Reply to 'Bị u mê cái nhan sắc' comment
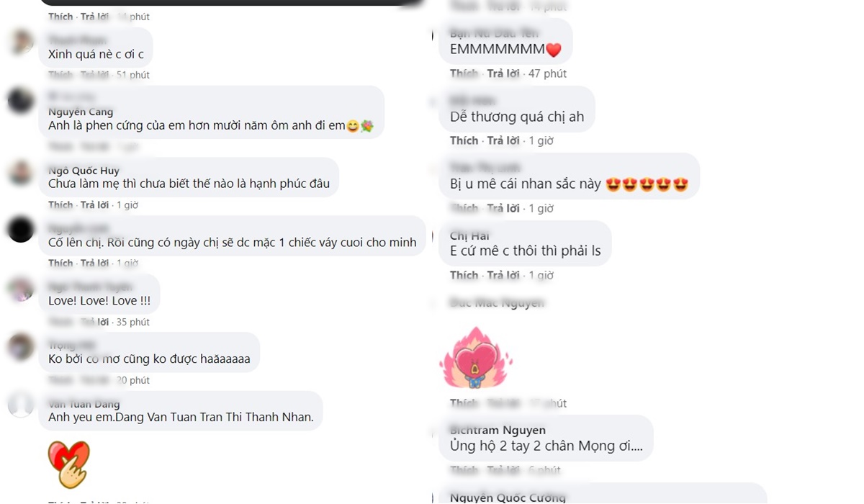Screen dimensions: 864x504 tap(503, 208)
